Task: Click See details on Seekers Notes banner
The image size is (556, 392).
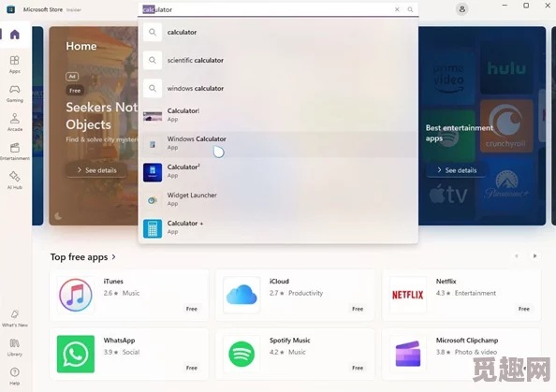Action: [96, 170]
